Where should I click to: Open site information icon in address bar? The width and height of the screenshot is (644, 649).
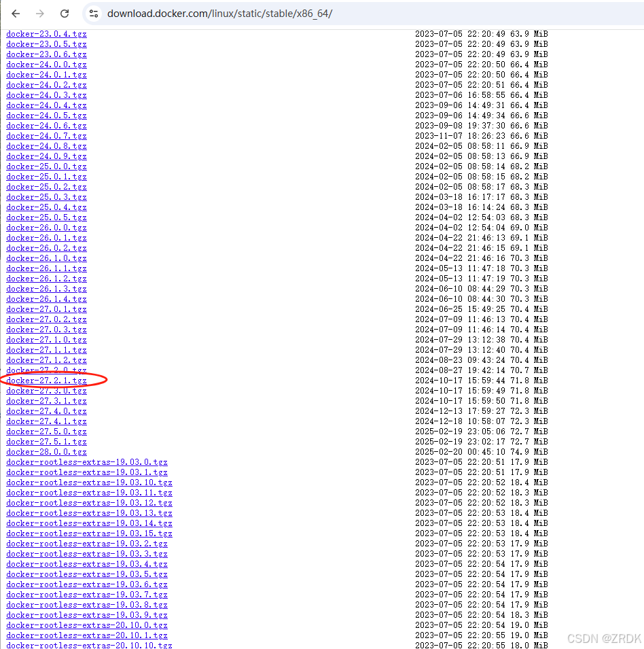[94, 14]
